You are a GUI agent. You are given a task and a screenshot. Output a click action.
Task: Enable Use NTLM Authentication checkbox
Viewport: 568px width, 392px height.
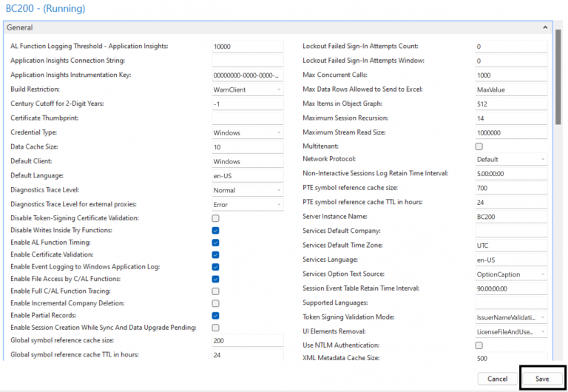[x=479, y=345]
